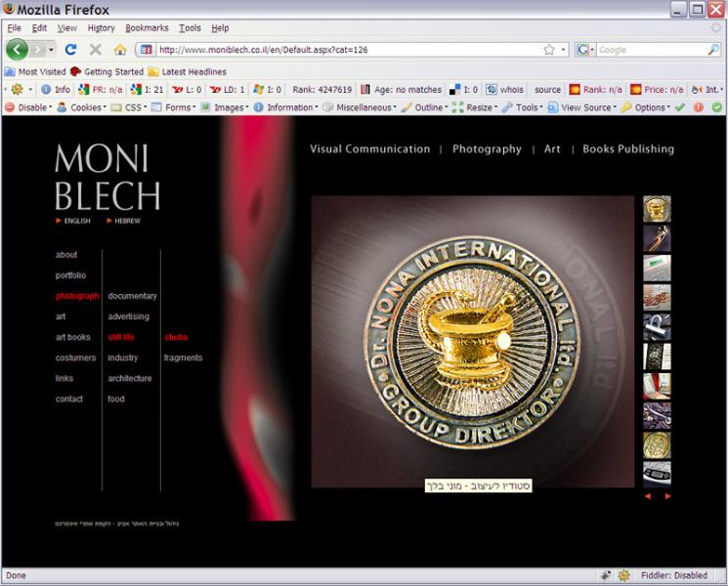Switch site language to HEBREW
The height and width of the screenshot is (586, 728).
[123, 221]
